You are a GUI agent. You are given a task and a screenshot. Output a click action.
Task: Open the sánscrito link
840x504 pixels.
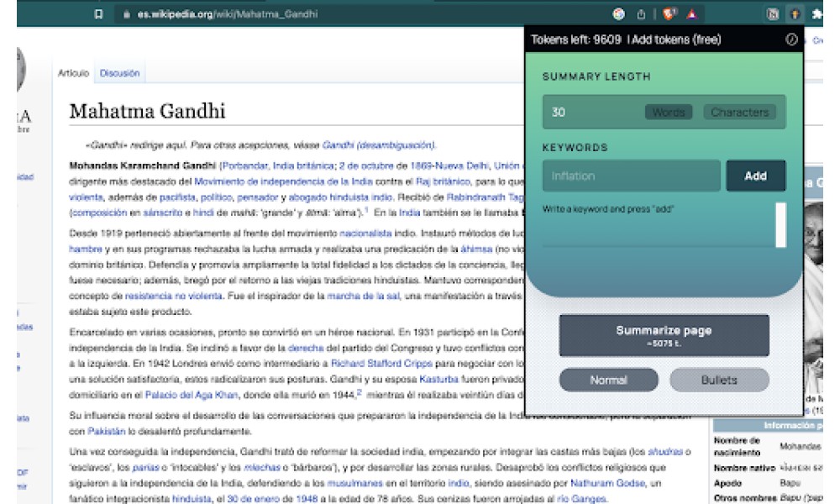pos(163,213)
